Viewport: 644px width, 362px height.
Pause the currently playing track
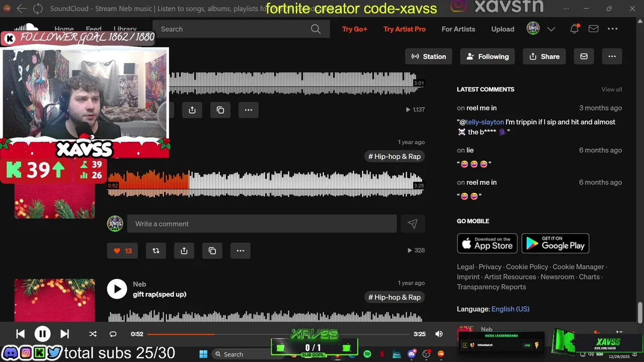tap(42, 334)
